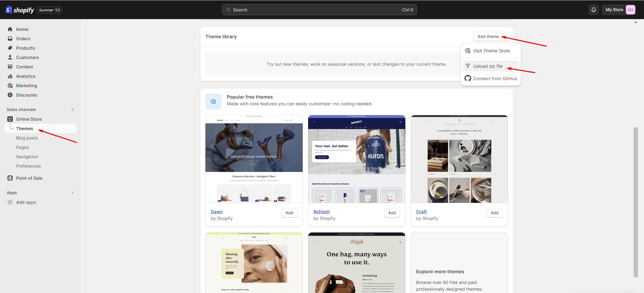Click the MS account avatar

(x=631, y=10)
